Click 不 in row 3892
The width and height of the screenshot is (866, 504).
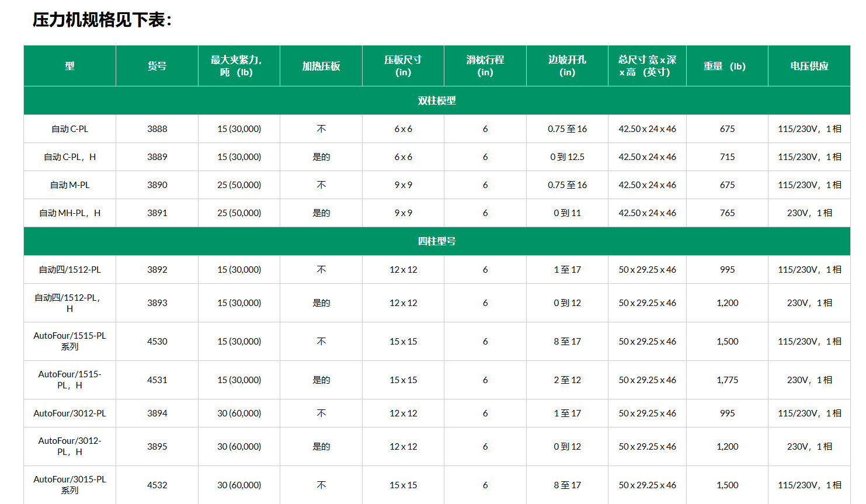[321, 270]
